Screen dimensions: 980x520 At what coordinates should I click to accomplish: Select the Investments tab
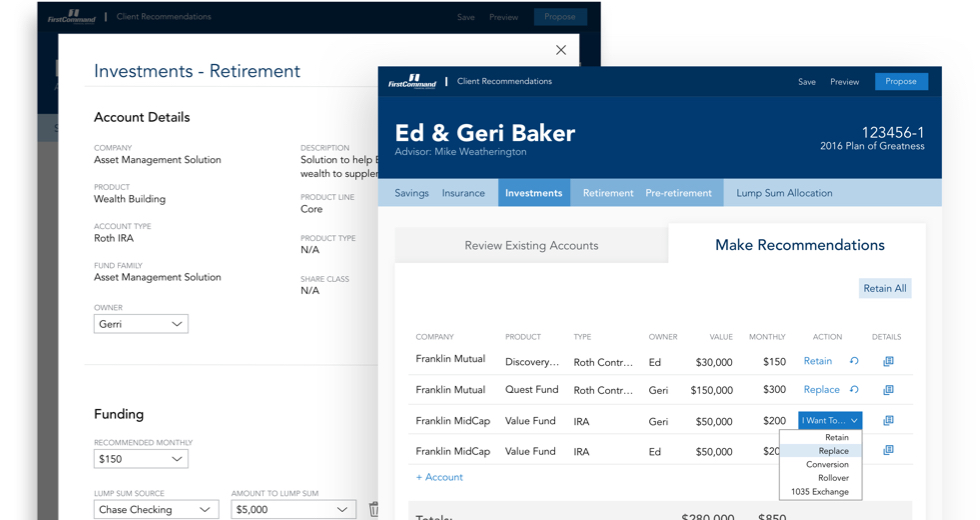pos(534,193)
